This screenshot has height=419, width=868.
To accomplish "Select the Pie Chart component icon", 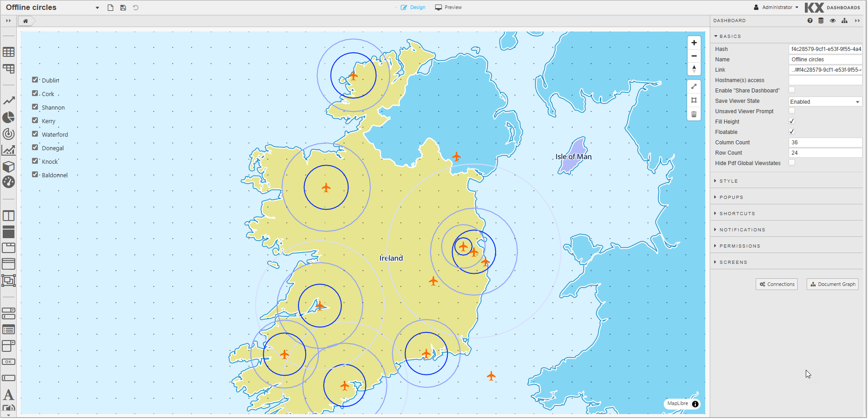I will [x=9, y=118].
